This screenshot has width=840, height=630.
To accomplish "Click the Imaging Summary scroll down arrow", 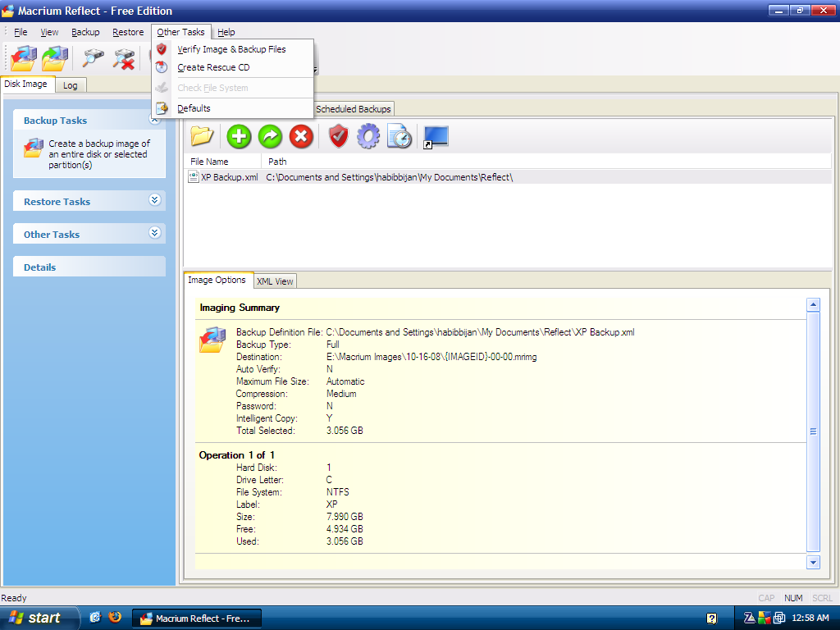I will tap(813, 562).
